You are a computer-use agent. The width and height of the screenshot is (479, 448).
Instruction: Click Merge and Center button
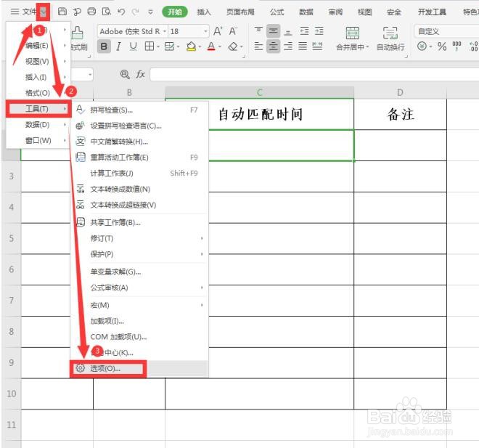pos(352,38)
